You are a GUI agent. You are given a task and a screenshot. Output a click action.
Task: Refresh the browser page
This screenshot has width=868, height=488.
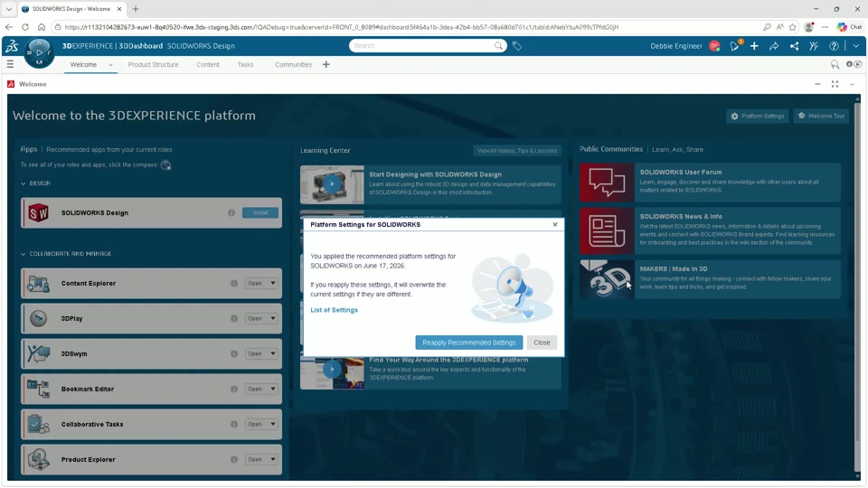(25, 27)
